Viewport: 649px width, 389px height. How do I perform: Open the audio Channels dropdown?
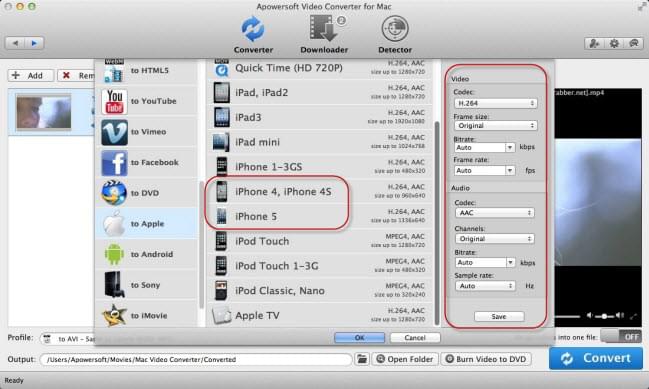[x=494, y=239]
